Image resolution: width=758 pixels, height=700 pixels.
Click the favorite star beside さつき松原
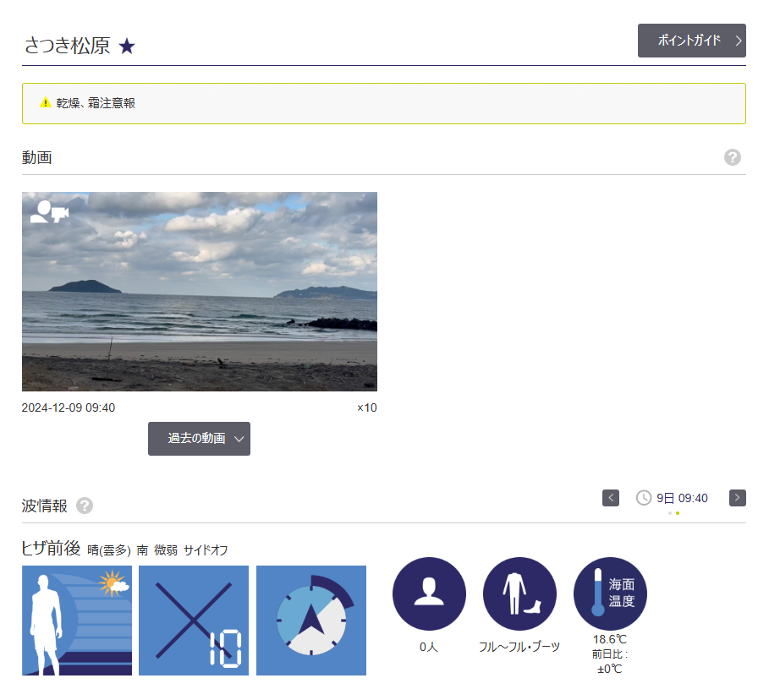click(x=127, y=46)
